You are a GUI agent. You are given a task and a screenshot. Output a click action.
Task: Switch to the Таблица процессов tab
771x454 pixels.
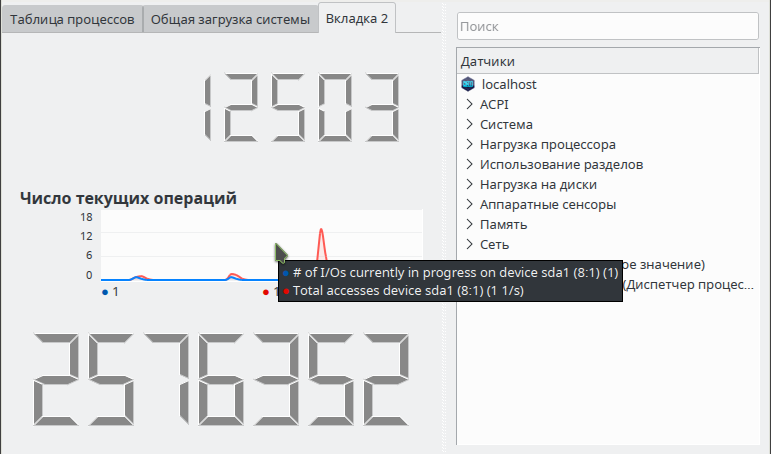[72, 20]
